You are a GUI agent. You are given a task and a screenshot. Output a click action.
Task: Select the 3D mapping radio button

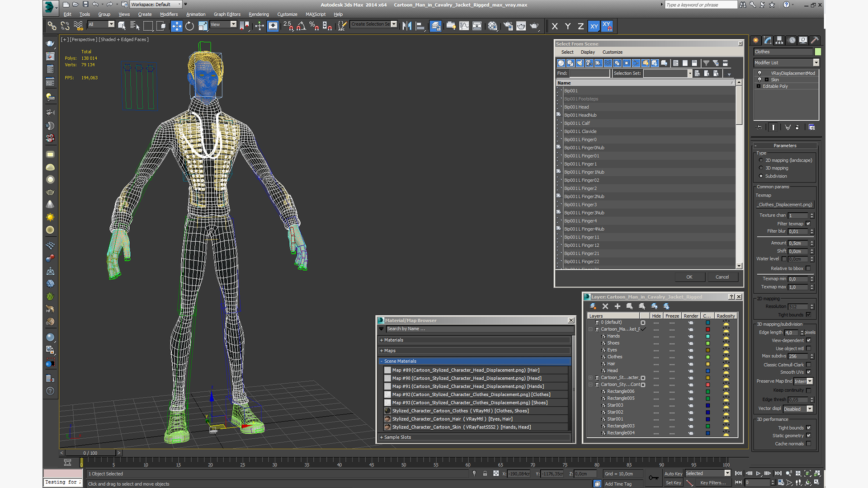point(761,168)
